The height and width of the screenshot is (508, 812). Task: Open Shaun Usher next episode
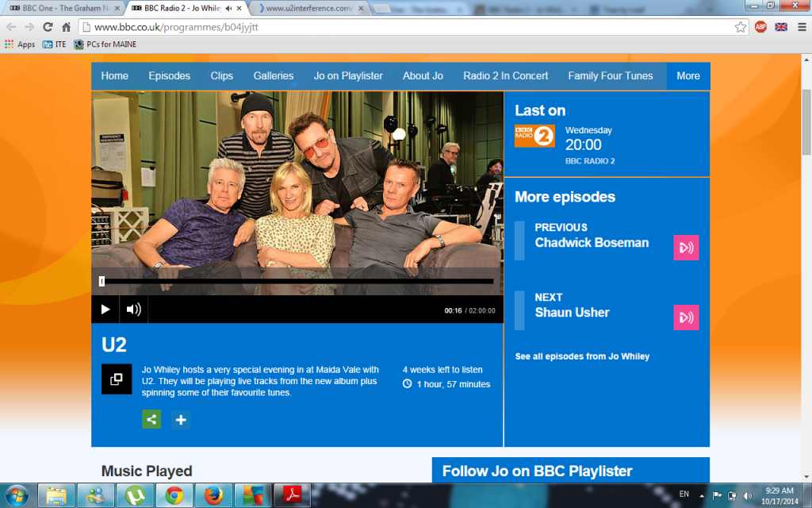(x=572, y=313)
